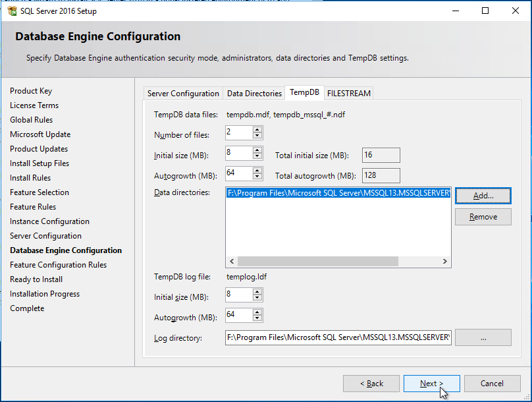Maximize the SQL Server 2016 Setup window
532x402 pixels.
[485, 11]
